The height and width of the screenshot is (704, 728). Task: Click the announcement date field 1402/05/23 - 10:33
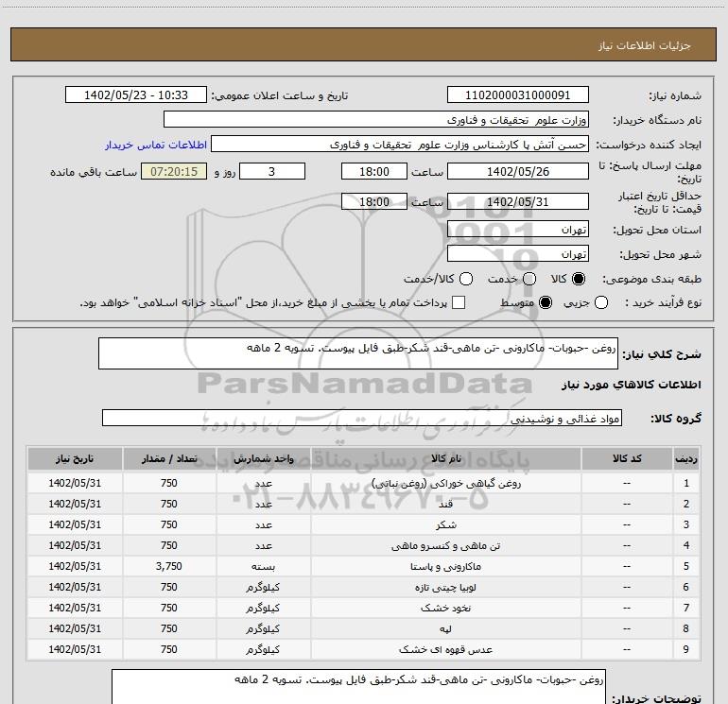(x=136, y=95)
